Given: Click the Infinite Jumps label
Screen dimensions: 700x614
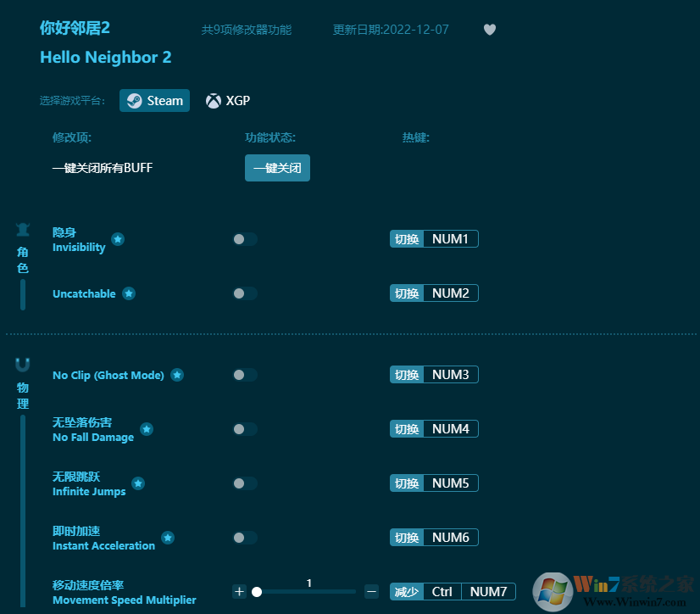Looking at the screenshot, I should pyautogui.click(x=89, y=484).
